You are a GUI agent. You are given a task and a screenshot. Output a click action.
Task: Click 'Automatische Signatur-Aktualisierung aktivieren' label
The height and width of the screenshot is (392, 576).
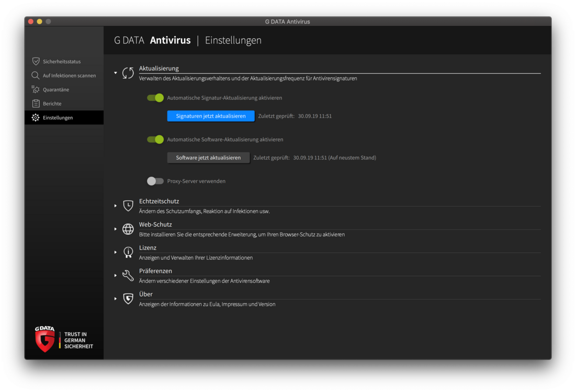(x=225, y=98)
